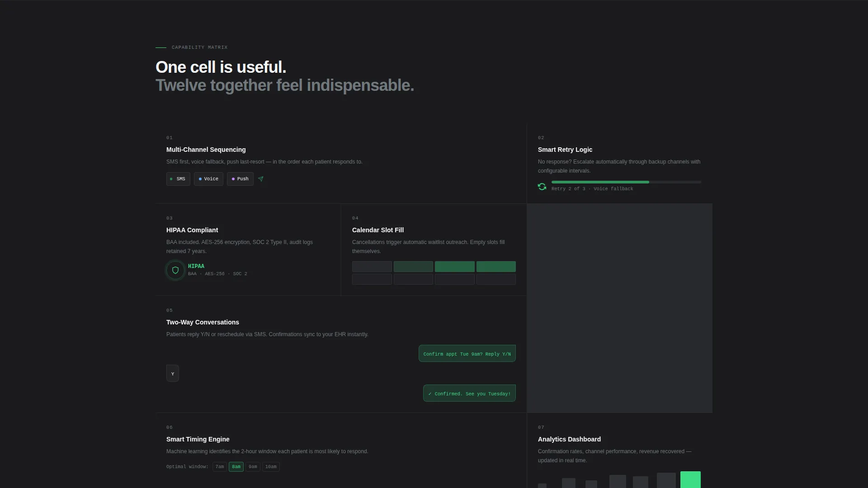Open the Smart Retry Logic heading

click(x=565, y=150)
